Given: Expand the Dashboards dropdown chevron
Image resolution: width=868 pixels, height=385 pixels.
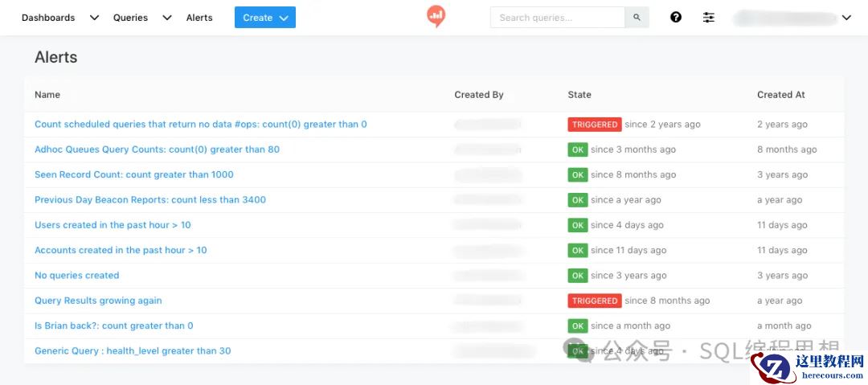Looking at the screenshot, I should 95,18.
